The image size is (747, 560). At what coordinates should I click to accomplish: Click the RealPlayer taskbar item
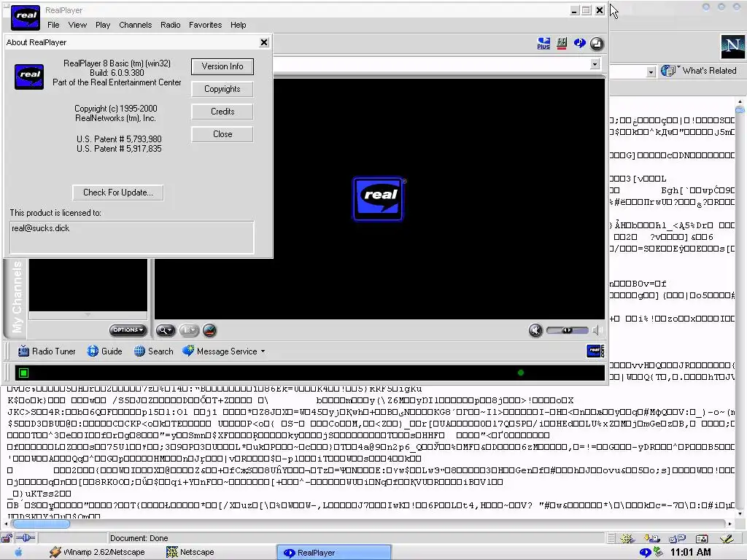(334, 553)
